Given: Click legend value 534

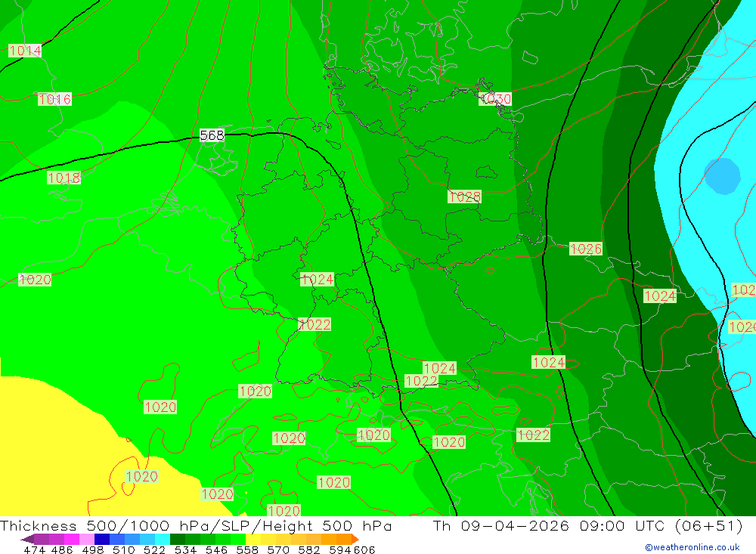Looking at the screenshot, I should tap(185, 549).
